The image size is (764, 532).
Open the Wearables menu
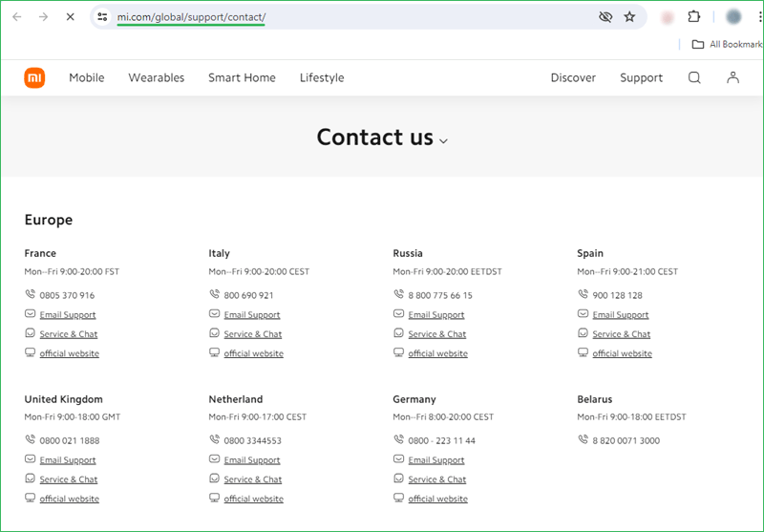tap(157, 77)
